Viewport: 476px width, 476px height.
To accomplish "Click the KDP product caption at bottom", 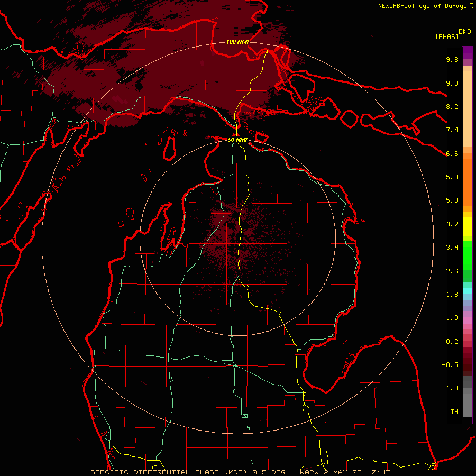I will point(240,472).
